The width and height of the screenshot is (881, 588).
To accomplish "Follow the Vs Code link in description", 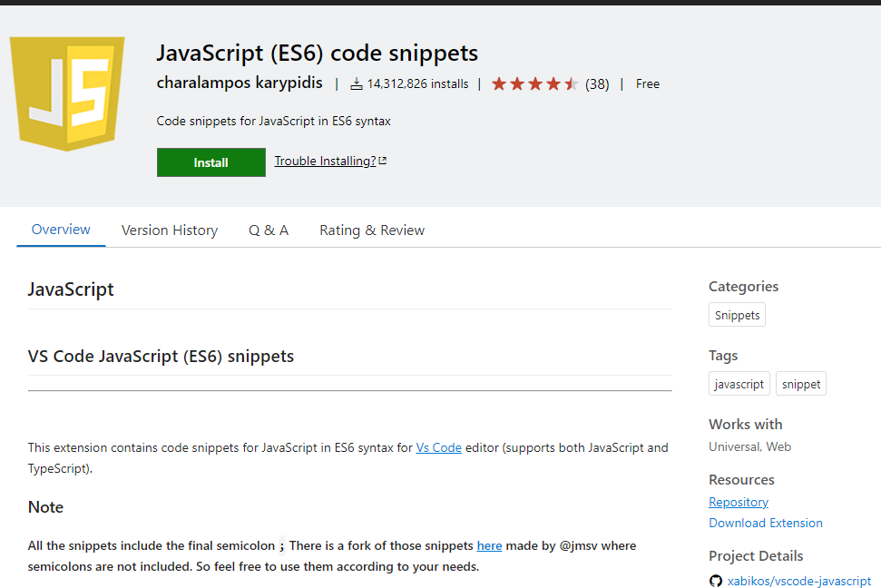I will tap(439, 447).
